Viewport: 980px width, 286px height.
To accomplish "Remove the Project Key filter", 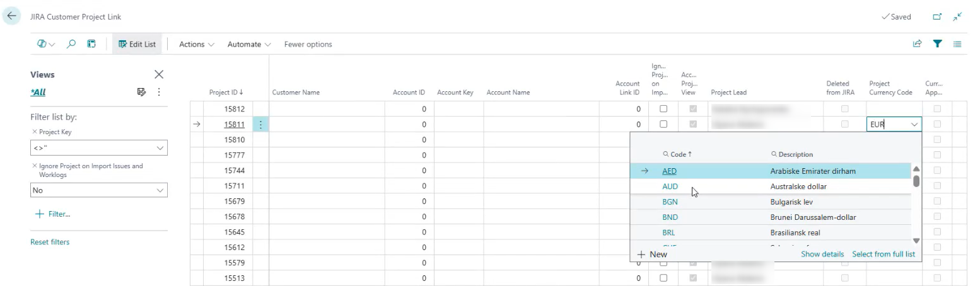I will coord(34,133).
